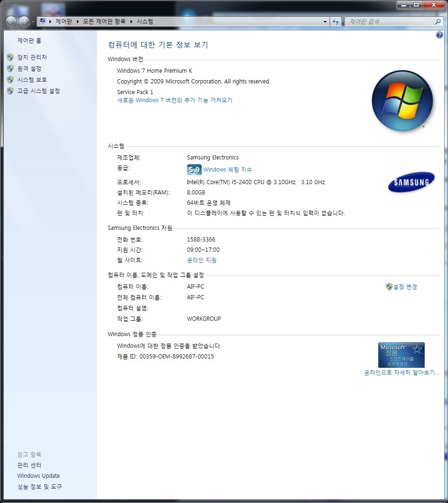The image size is (448, 503).
Task: Open 시스템 보호 link
Action: click(32, 80)
